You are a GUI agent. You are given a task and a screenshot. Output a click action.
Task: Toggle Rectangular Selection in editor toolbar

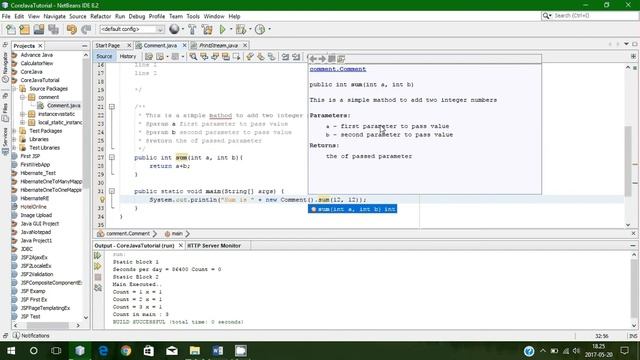coord(236,57)
